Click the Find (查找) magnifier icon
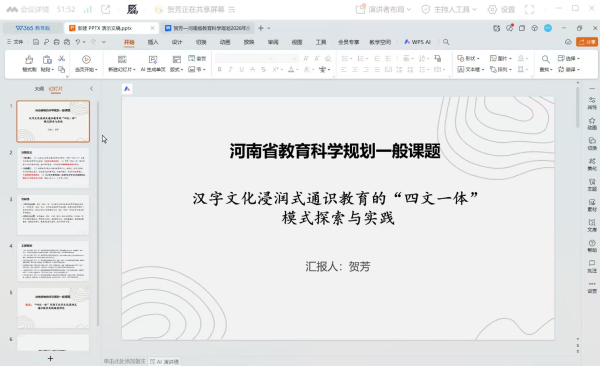Image resolution: width=600 pixels, height=366 pixels. [546, 59]
